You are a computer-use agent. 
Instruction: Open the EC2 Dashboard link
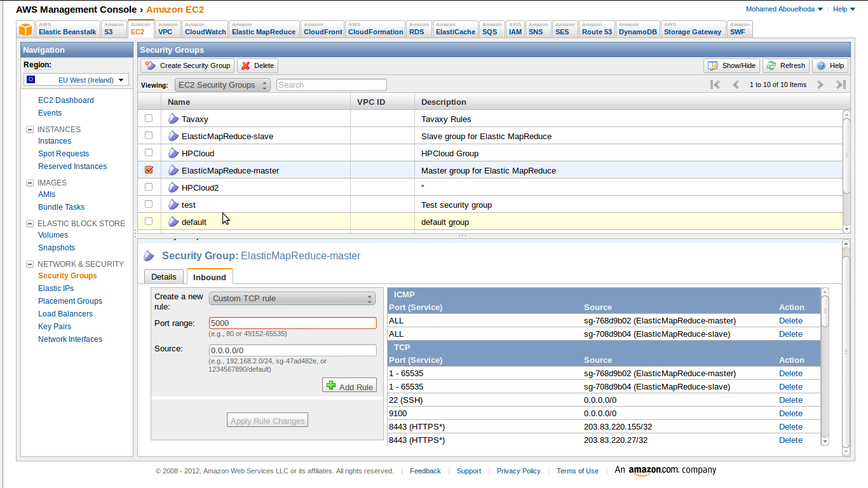[x=66, y=100]
